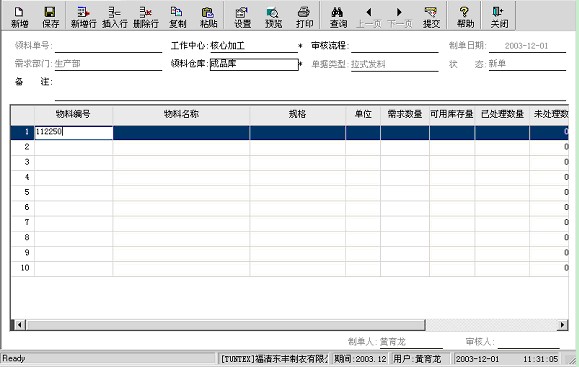Click the 保存 (Save) toolbar icon
The image size is (579, 367).
pos(50,17)
